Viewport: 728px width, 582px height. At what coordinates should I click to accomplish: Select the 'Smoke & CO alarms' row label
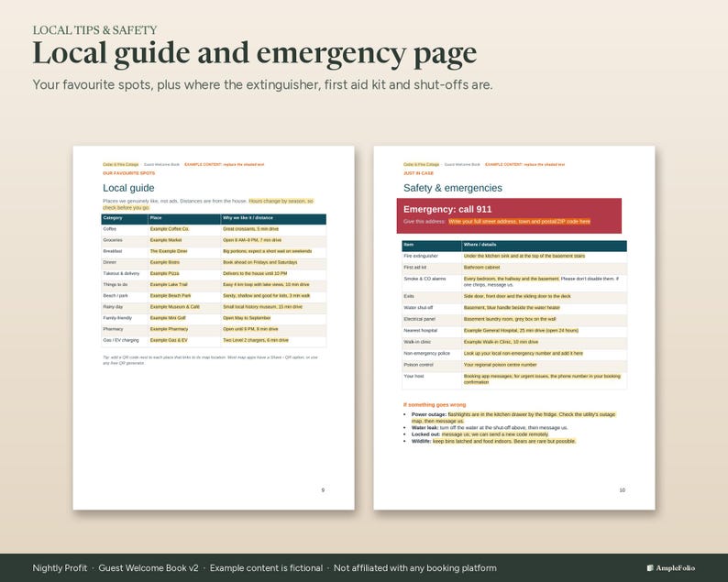[425, 279]
